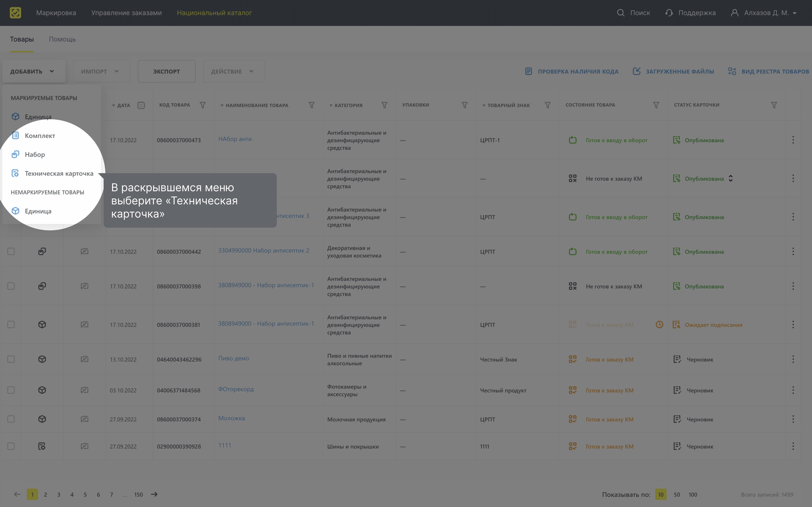
Task: Filter by Товарный знак column
Action: coord(547,105)
